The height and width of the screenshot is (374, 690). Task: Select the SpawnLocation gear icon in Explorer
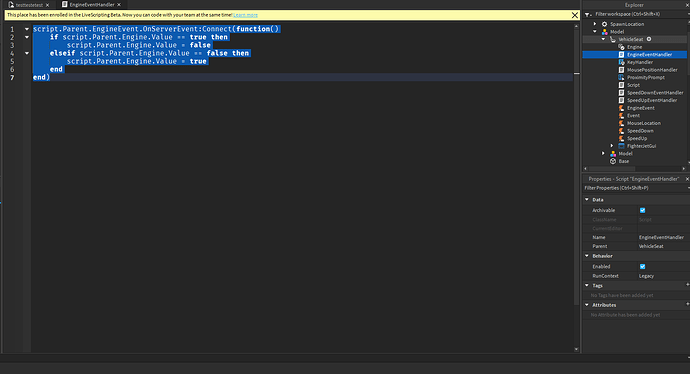604,24
